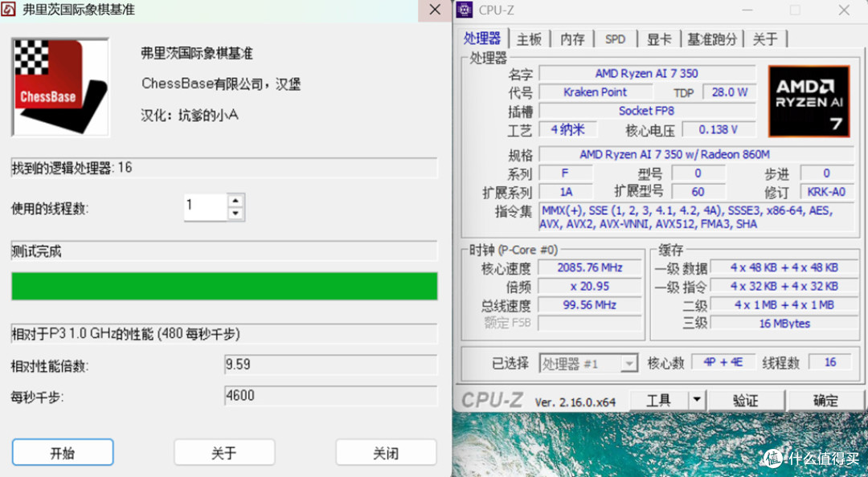Viewport: 868px width, 477px height.
Task: Click the Kraken Point codename value
Action: [x=595, y=92]
